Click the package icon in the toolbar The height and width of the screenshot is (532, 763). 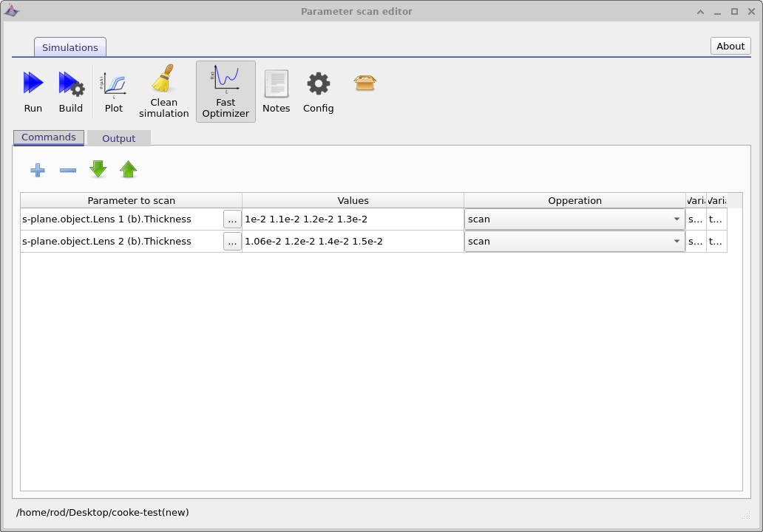(x=364, y=83)
